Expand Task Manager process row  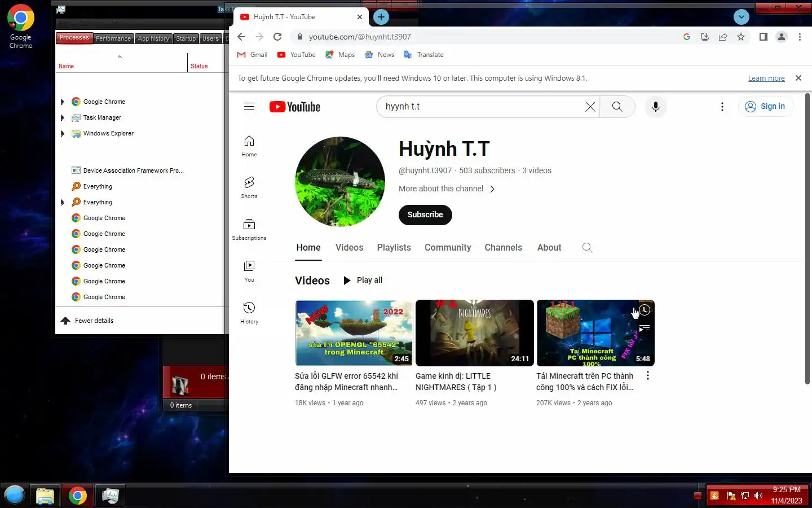pyautogui.click(x=63, y=118)
